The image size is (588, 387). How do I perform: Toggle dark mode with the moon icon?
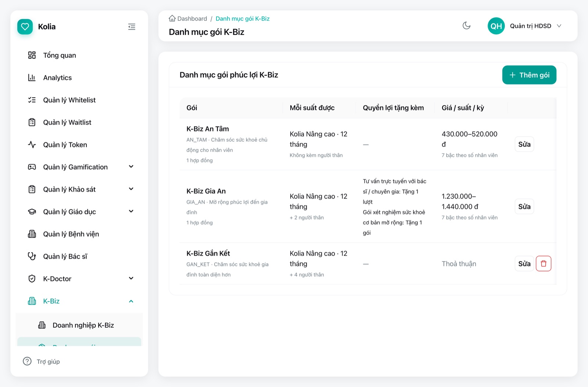466,26
